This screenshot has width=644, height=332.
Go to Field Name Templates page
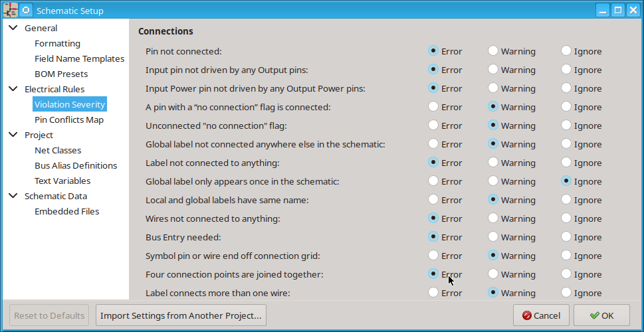click(x=79, y=58)
